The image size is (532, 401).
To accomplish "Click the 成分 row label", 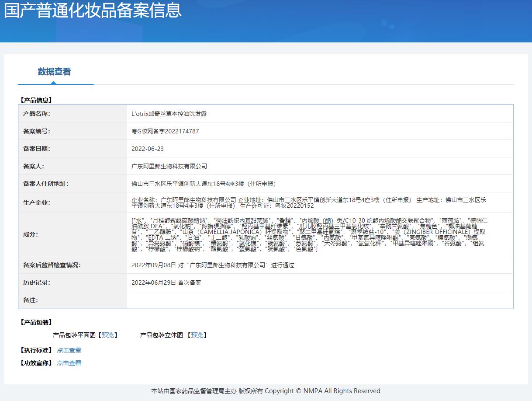I will click(x=31, y=234).
